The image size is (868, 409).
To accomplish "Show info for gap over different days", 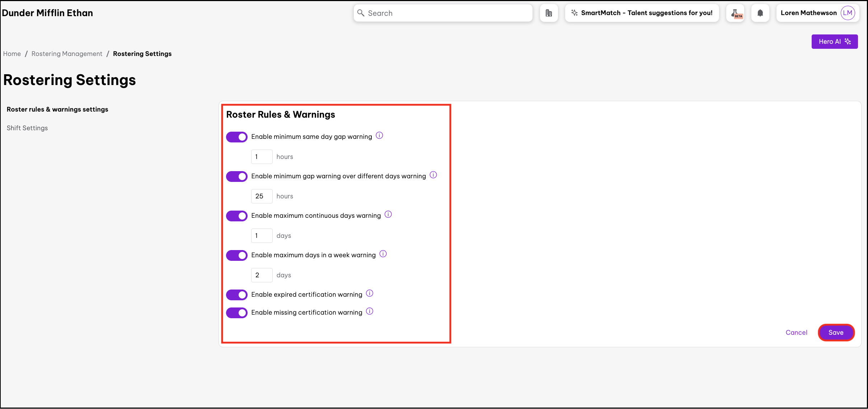I will click(x=433, y=175).
